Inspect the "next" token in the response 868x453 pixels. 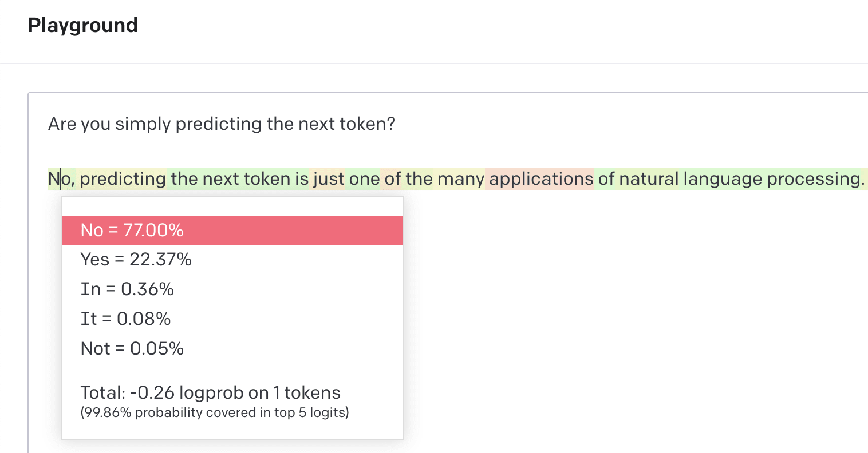click(220, 179)
